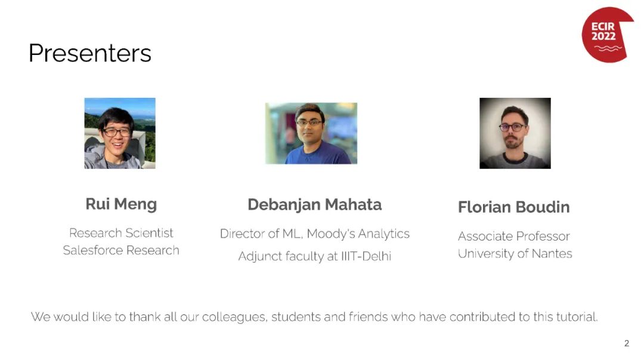Click the name "Rui Meng"
The width and height of the screenshot is (644, 363).
[x=121, y=204]
